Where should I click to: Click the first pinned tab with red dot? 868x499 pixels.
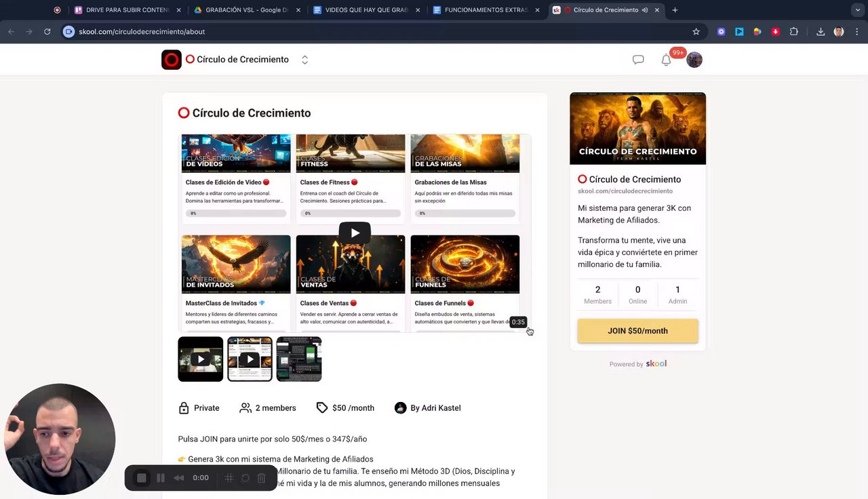tap(57, 10)
